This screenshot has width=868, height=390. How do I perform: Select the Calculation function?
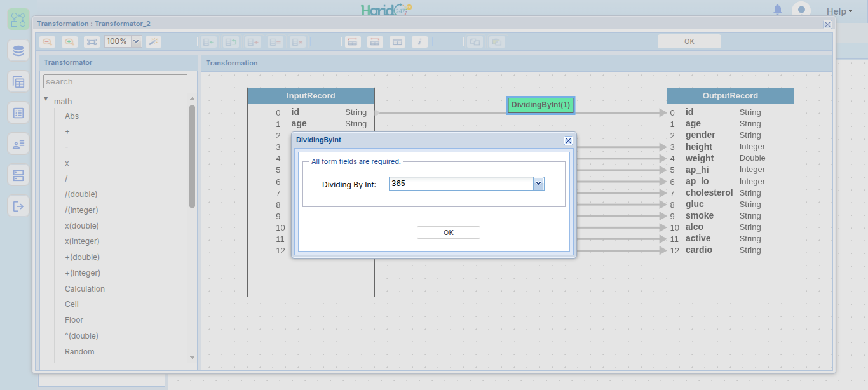coord(85,289)
